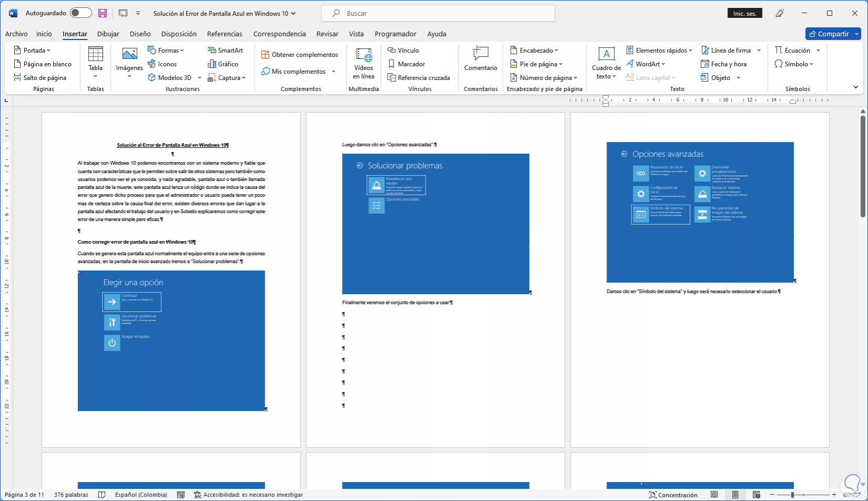The width and height of the screenshot is (868, 501).
Task: Click the Inic. ses. sign-in button
Action: coord(745,13)
